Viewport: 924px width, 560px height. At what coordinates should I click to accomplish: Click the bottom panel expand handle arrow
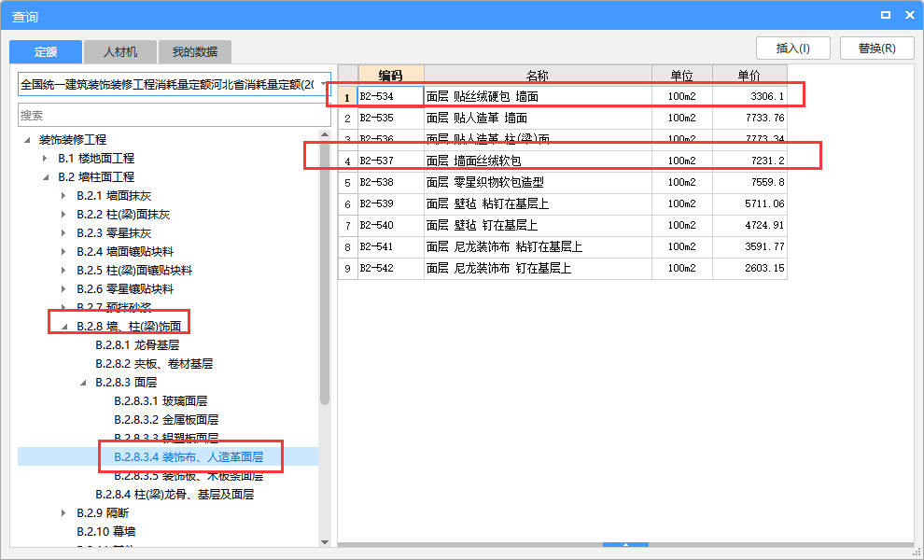[x=626, y=545]
